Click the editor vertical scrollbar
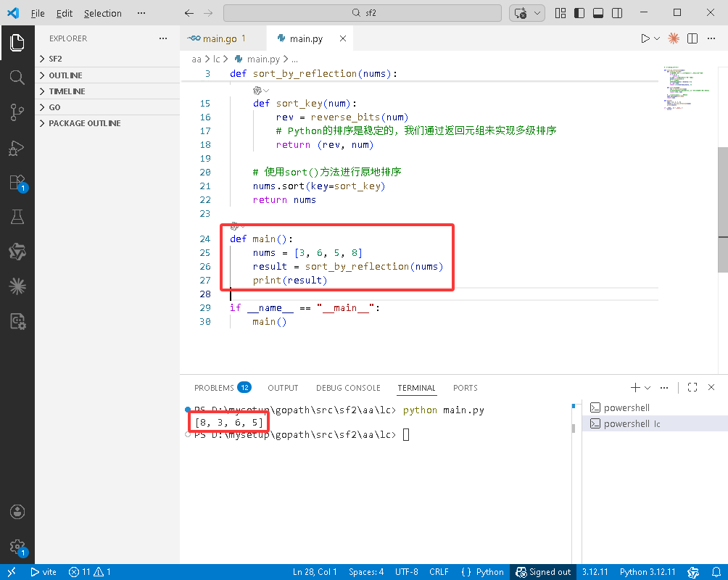728x580 pixels. (723, 210)
